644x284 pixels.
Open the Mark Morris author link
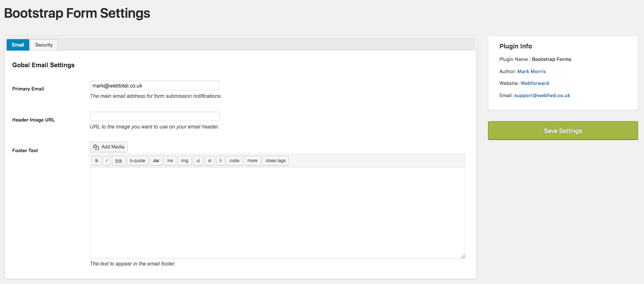point(531,72)
